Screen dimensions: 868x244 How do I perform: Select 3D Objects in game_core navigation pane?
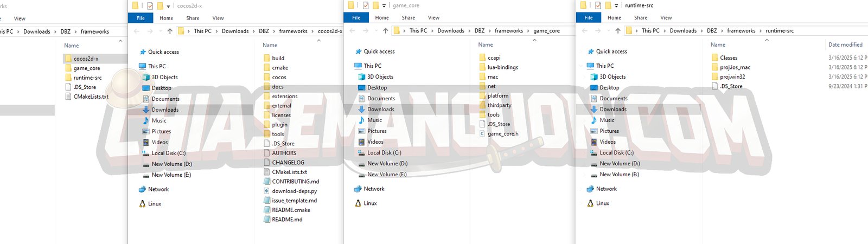[380, 77]
